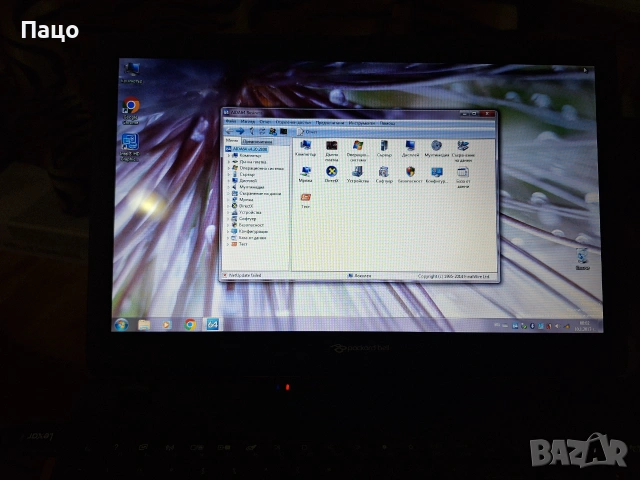The image size is (640, 480).
Task: Open the Помощ menu
Action: click(387, 122)
